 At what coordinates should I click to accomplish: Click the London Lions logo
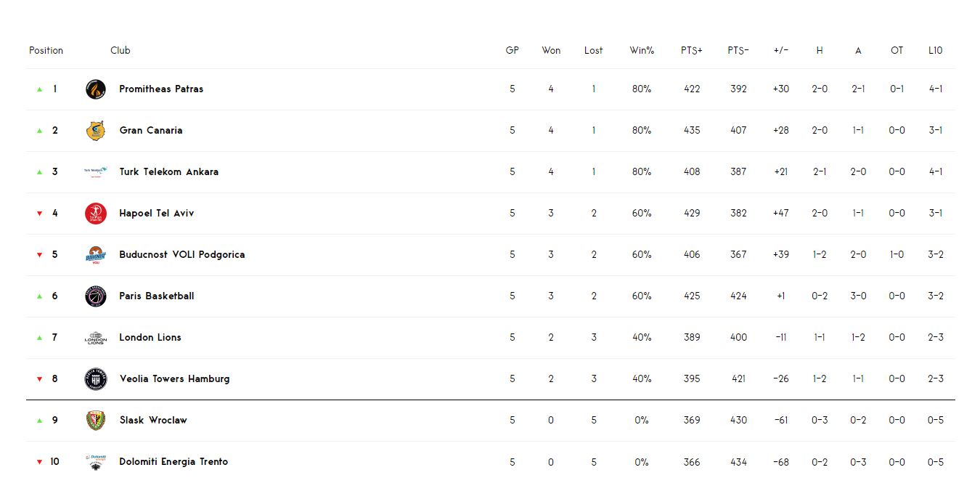coord(95,338)
